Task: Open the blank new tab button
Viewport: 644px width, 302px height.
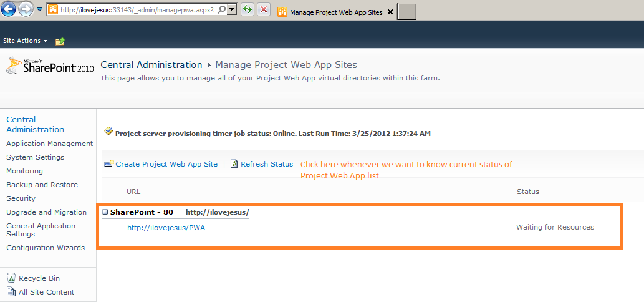Action: tap(406, 12)
